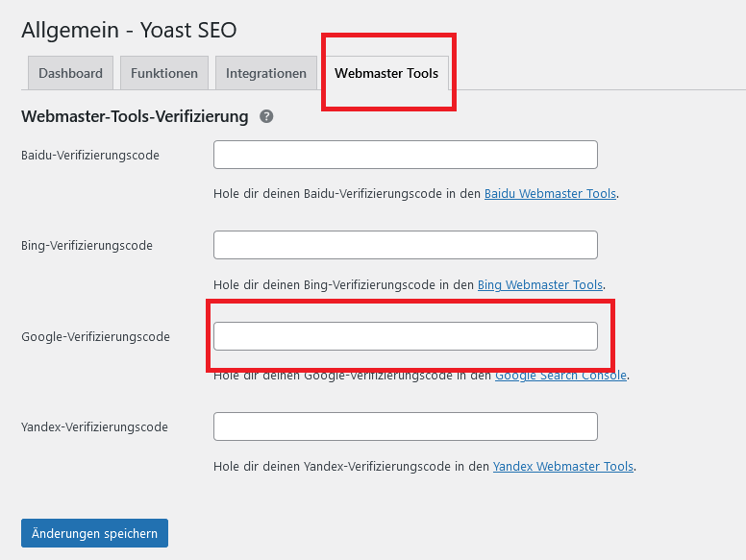Click the Webmaster-Tools-Verifizierung section heading
Screen dimensions: 746x560
click(x=135, y=116)
